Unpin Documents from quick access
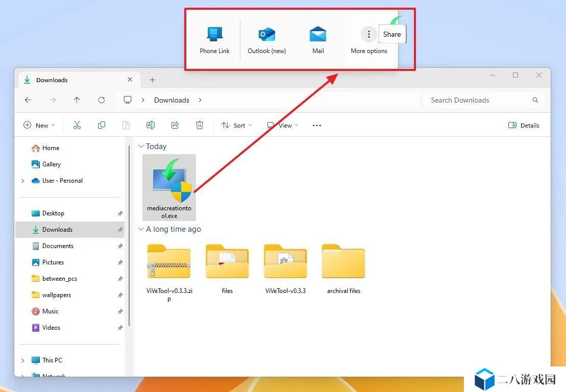Screen dimensions: 566x392 click(120, 246)
